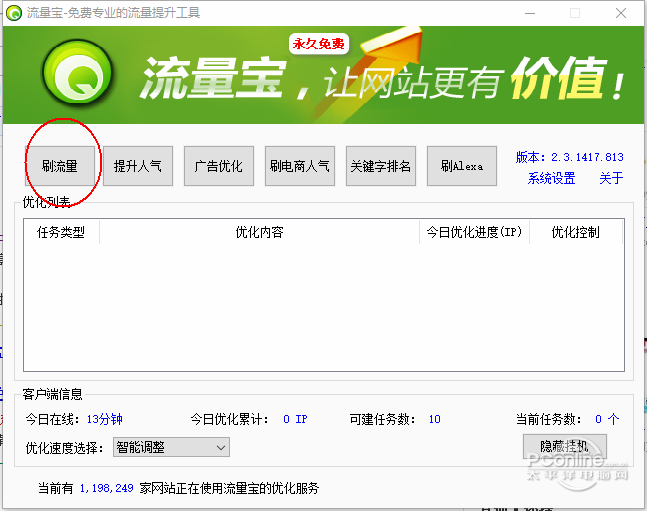Click the 0 IP daily total value
The width and height of the screenshot is (647, 511).
click(x=295, y=419)
